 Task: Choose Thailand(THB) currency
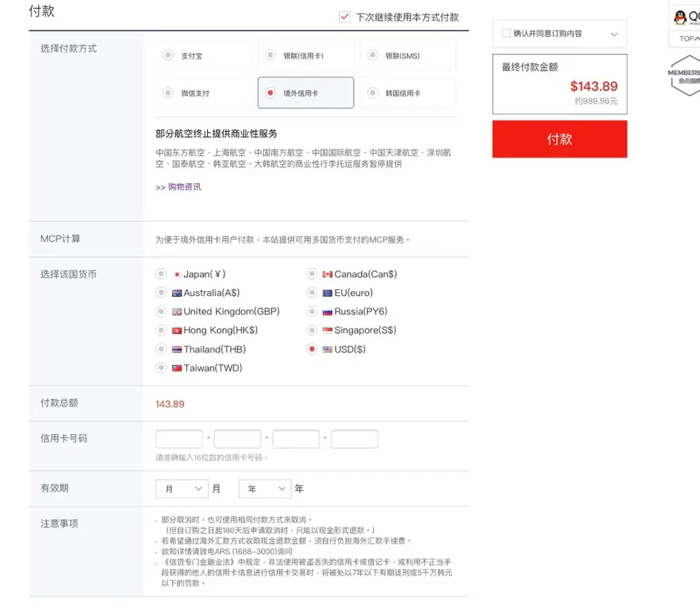click(x=161, y=349)
